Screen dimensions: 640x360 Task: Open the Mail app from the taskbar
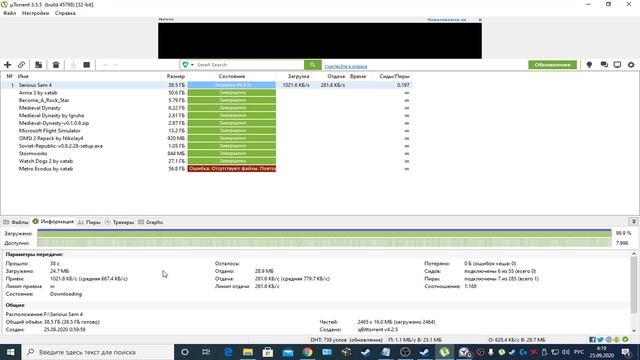point(288,352)
